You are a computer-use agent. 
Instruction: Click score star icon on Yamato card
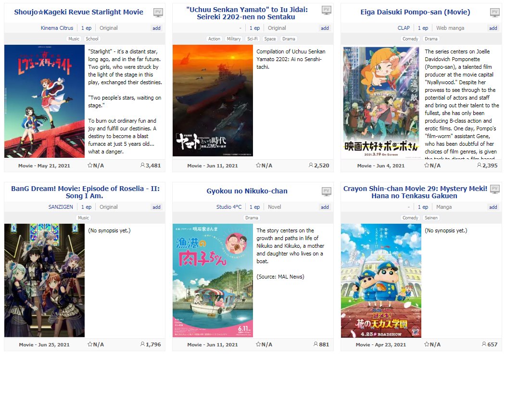point(258,165)
